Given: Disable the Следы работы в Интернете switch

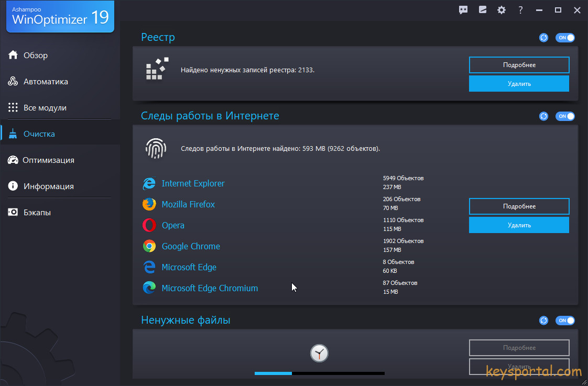Looking at the screenshot, I should click(565, 116).
